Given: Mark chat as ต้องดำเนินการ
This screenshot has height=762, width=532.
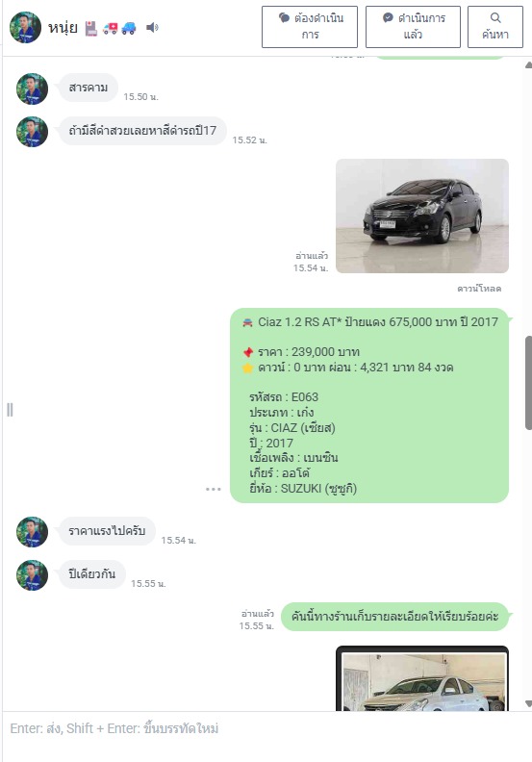Looking at the screenshot, I should tap(310, 27).
